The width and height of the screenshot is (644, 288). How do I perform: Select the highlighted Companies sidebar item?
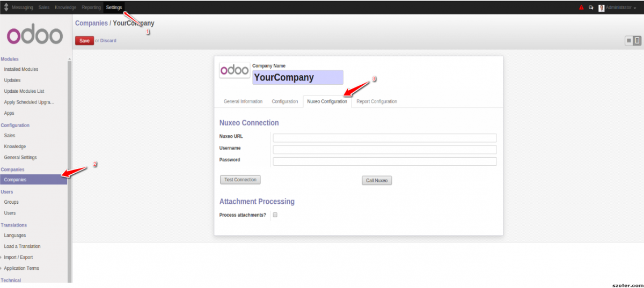[x=33, y=180]
